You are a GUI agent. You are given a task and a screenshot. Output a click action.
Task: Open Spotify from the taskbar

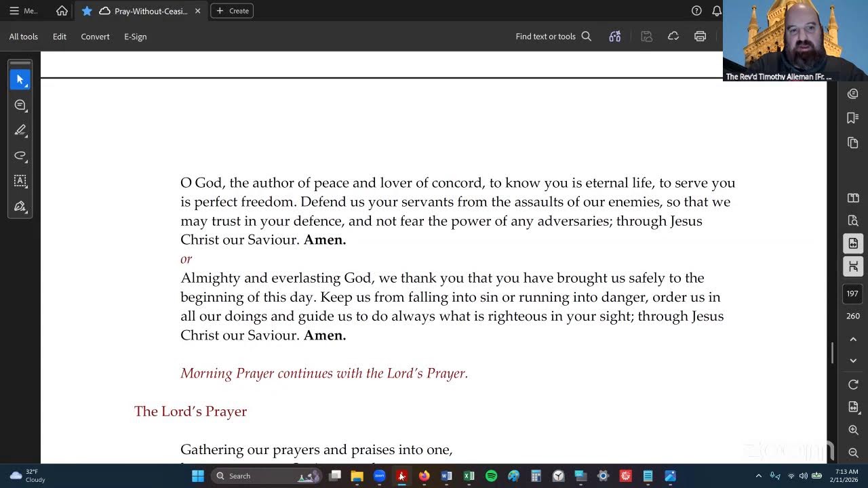pyautogui.click(x=491, y=476)
